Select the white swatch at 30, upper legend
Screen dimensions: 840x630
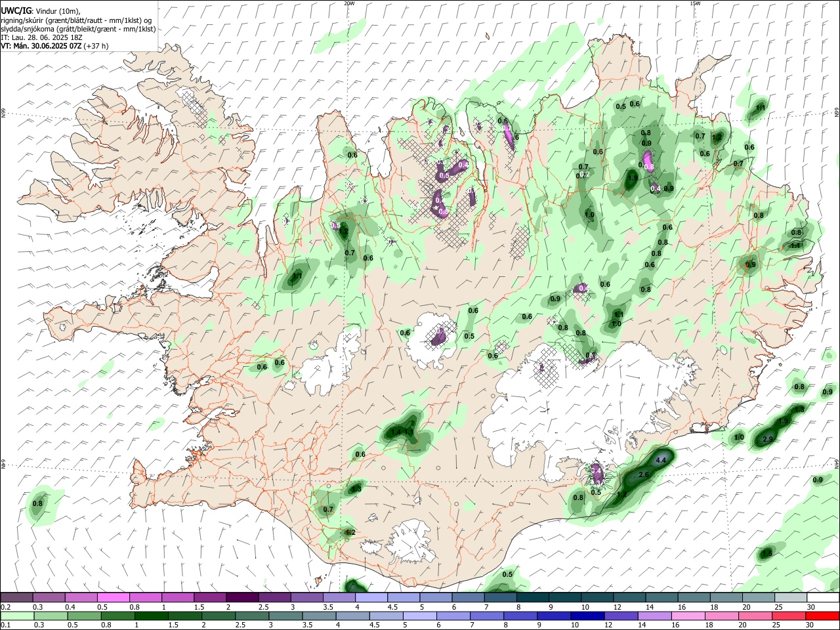click(823, 598)
